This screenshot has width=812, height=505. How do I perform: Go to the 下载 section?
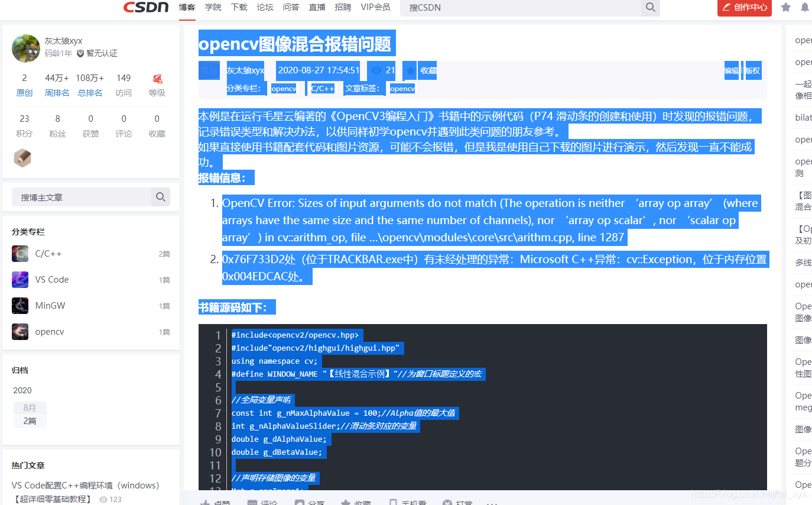tap(239, 7)
